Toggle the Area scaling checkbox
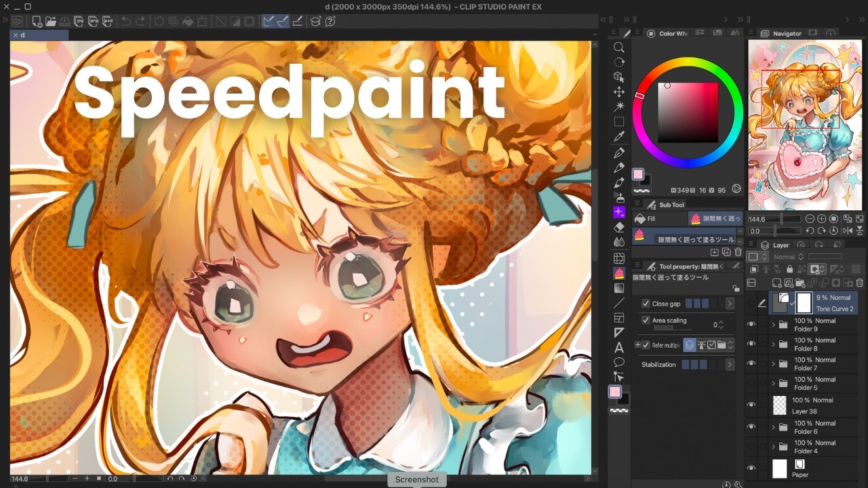This screenshot has height=488, width=868. click(646, 321)
